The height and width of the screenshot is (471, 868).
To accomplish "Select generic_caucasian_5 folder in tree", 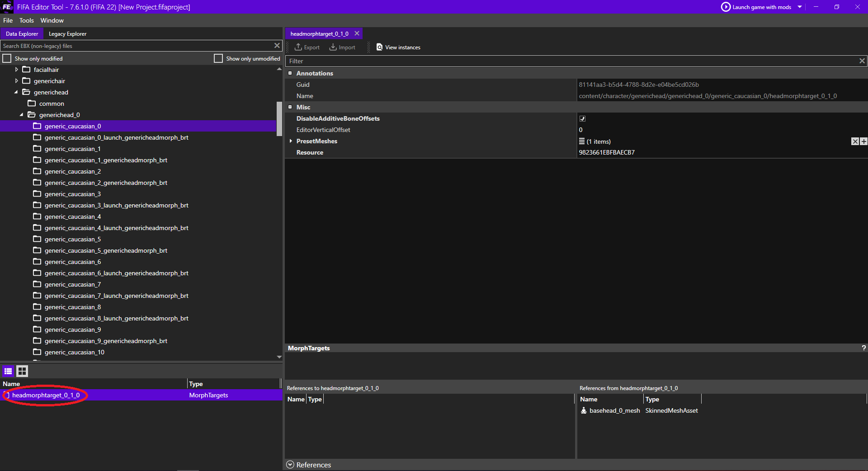I will 72,239.
